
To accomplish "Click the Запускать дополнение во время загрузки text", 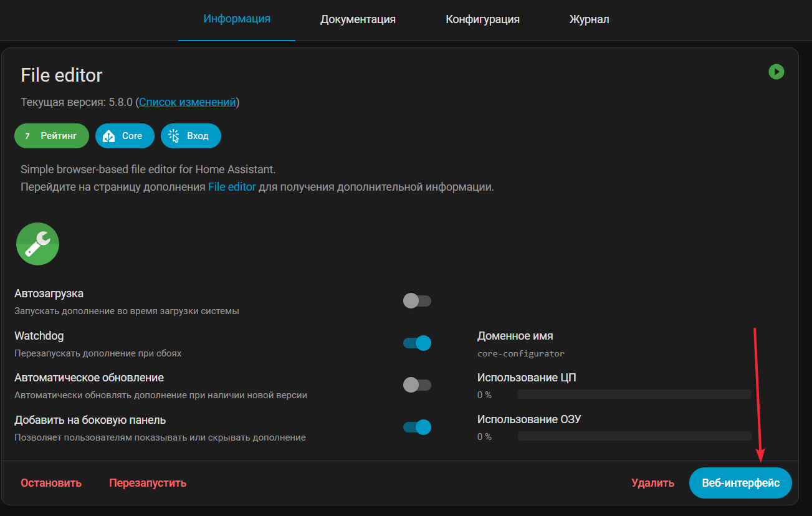I will pos(127,310).
